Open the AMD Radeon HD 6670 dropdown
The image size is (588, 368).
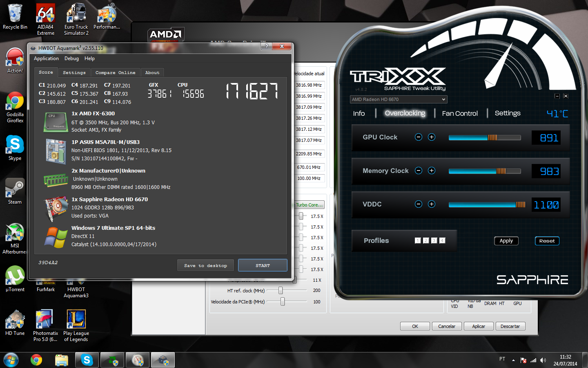[x=399, y=99]
